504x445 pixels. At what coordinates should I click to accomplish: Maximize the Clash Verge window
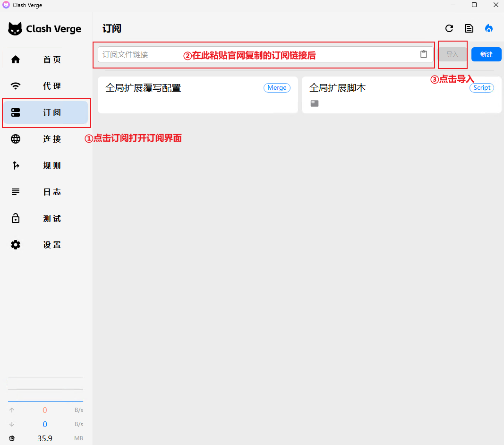(x=474, y=5)
